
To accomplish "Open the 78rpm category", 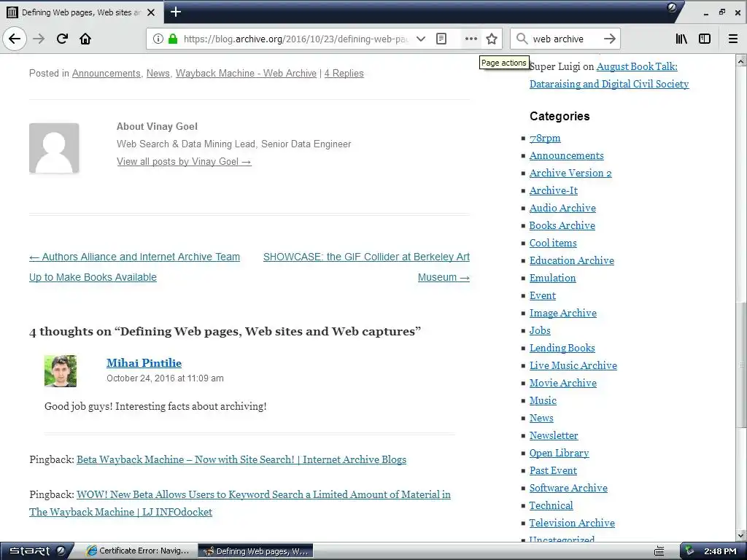I will click(x=545, y=138).
